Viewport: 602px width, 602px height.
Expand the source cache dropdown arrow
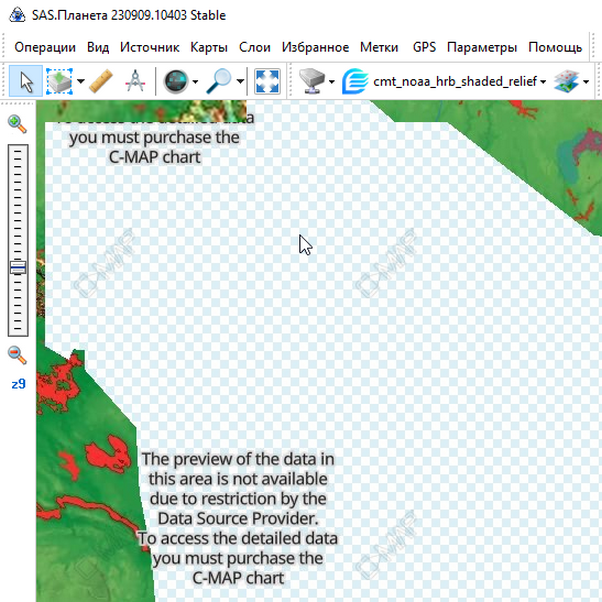click(332, 82)
